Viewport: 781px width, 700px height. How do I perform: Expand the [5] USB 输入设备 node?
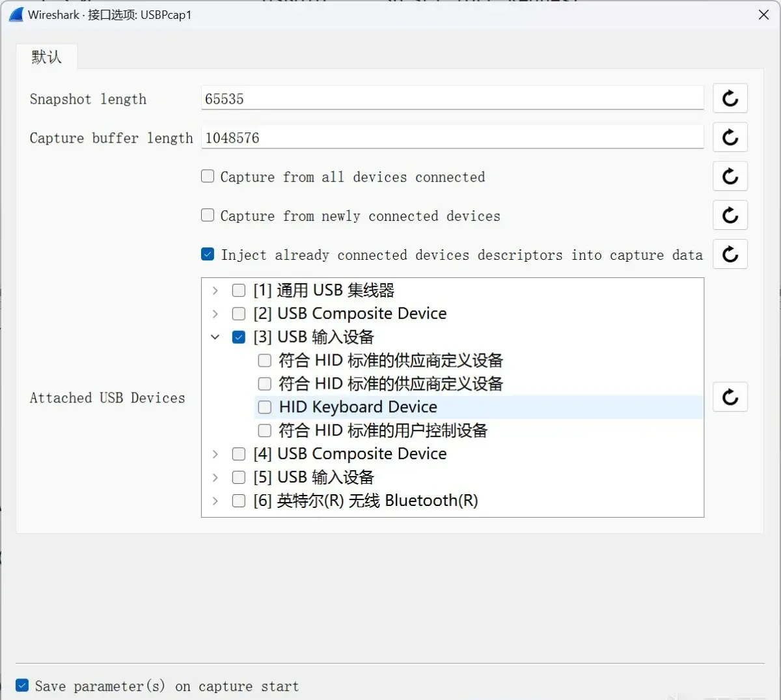(215, 477)
